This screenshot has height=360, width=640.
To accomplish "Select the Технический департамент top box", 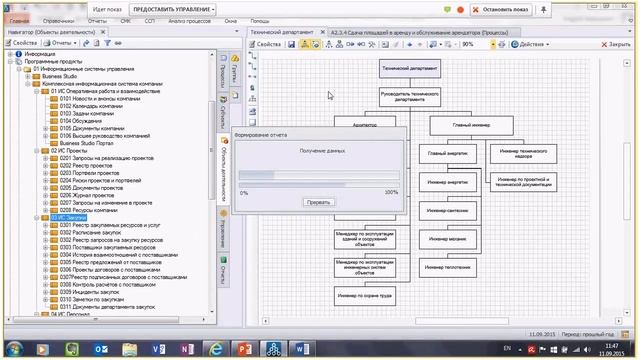I will [410, 69].
